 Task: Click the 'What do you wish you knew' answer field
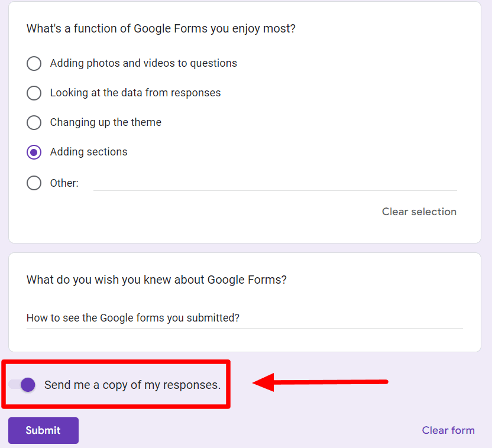(244, 318)
